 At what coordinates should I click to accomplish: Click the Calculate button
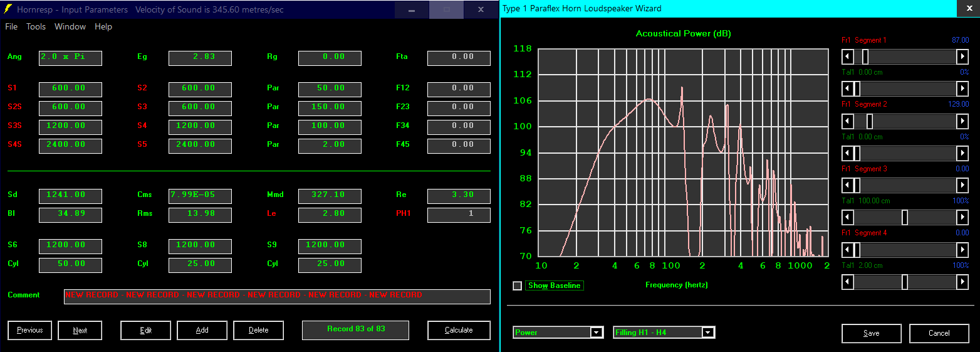point(459,330)
